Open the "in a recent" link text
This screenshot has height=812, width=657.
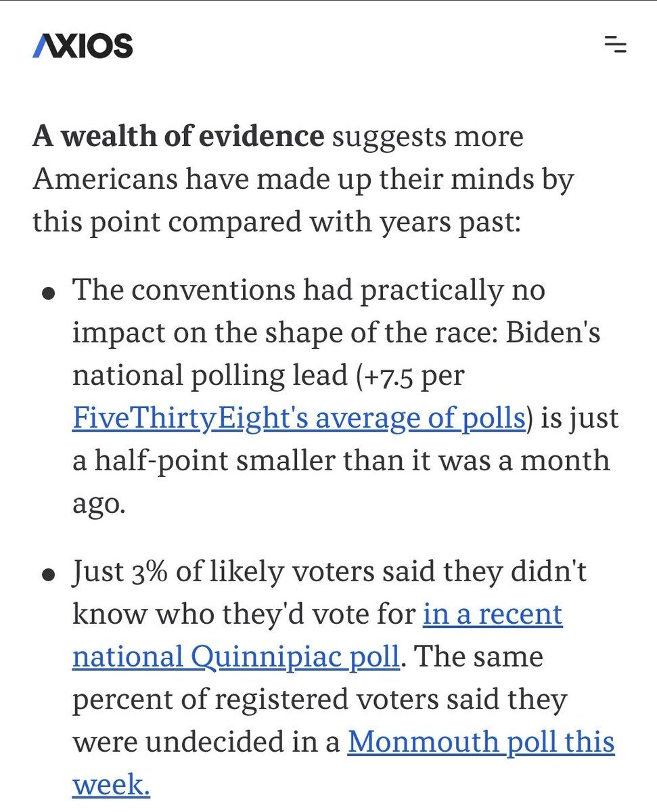coord(493,614)
